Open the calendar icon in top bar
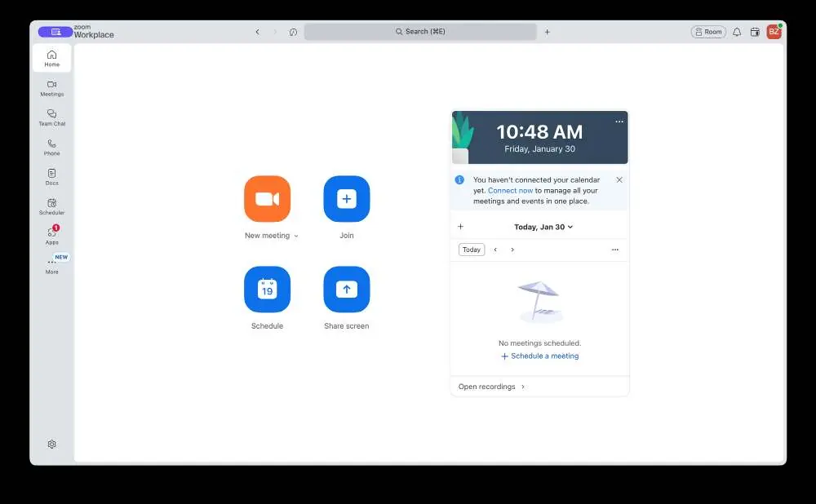This screenshot has height=504, width=816. point(755,32)
